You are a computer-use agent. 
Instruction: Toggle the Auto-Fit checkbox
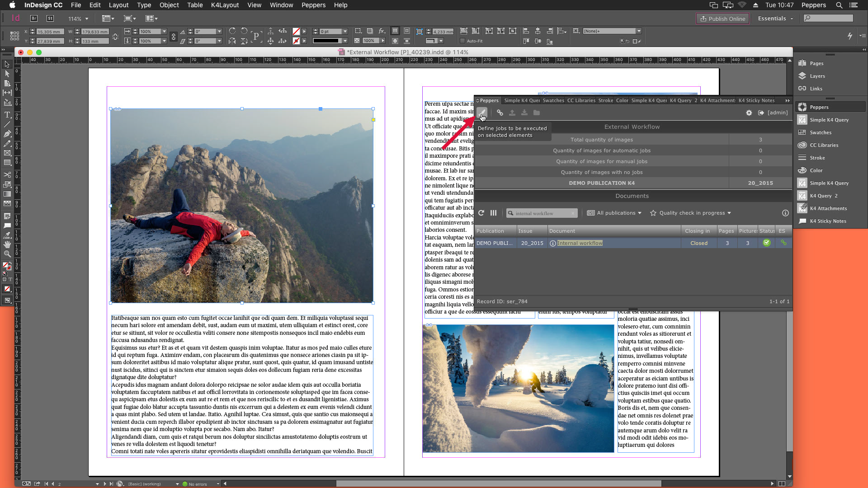point(462,41)
